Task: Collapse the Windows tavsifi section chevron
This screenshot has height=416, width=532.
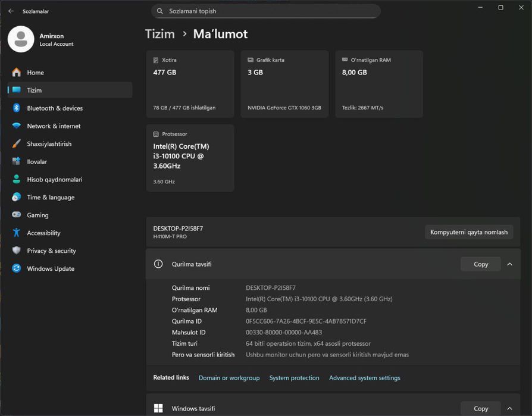Action: [x=509, y=408]
